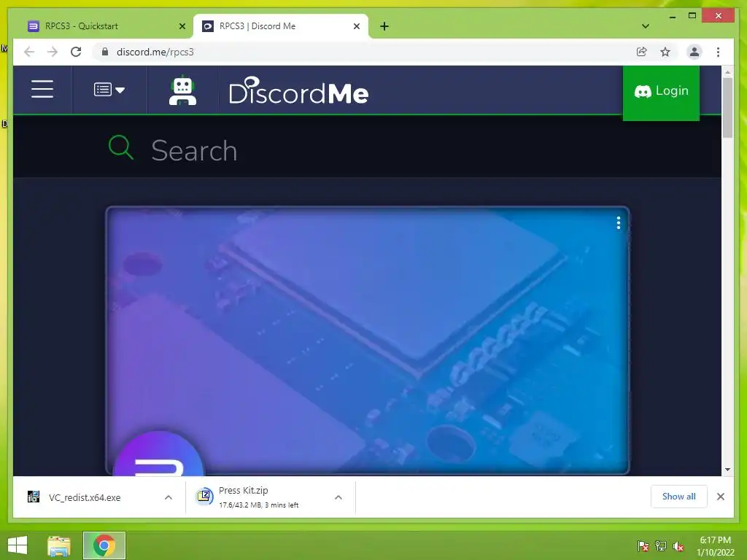Screen dimensions: 747x560
Task: Open Action Center flag tray icon
Action: [643, 546]
